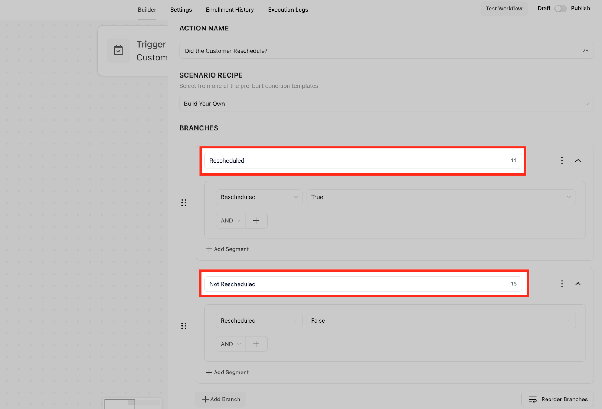Open three-dot menu for Not Rescheduled branch
Viewport: 602px width, 409px height.
pos(562,284)
